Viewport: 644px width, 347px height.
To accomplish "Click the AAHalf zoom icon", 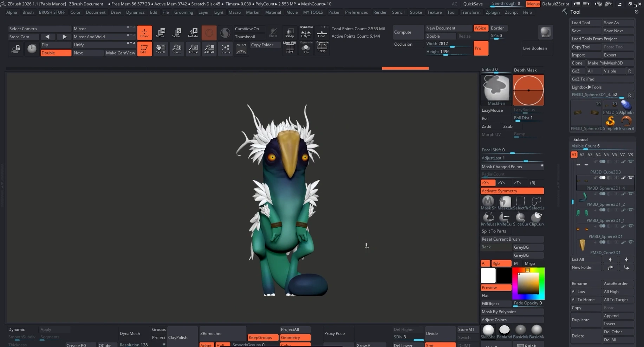I will tap(209, 49).
